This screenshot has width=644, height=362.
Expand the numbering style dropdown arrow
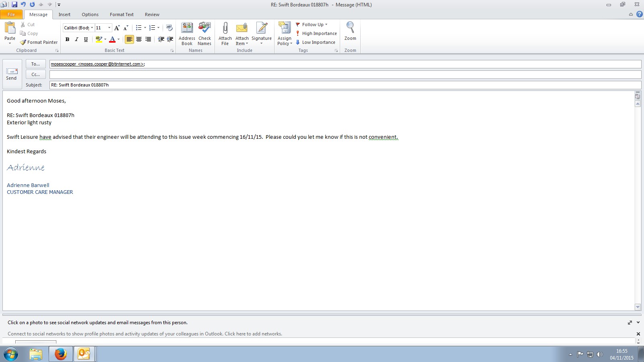pyautogui.click(x=158, y=28)
